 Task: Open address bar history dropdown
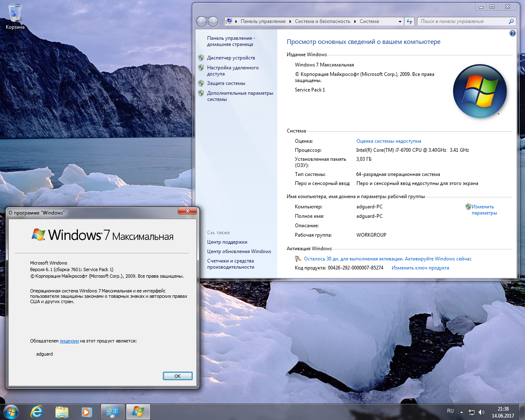(400, 21)
